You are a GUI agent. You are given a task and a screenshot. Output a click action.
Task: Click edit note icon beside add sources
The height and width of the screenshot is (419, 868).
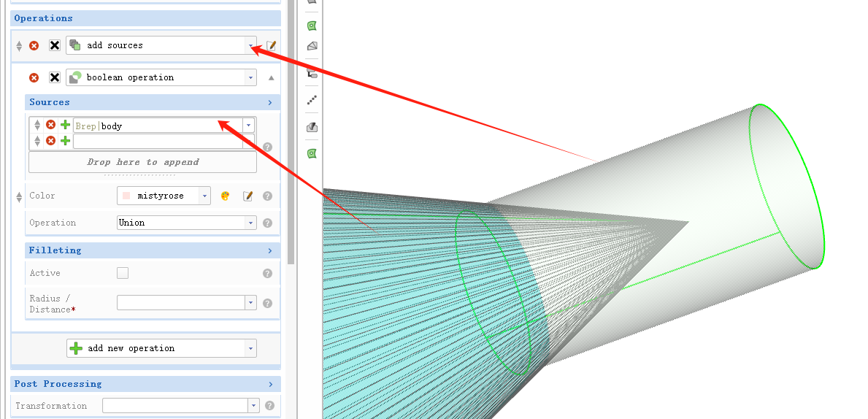[271, 45]
